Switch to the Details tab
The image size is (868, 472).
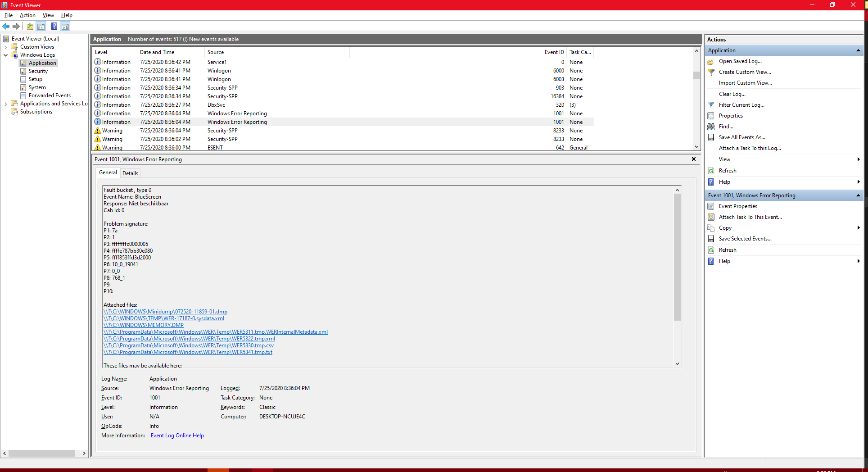[x=130, y=173]
